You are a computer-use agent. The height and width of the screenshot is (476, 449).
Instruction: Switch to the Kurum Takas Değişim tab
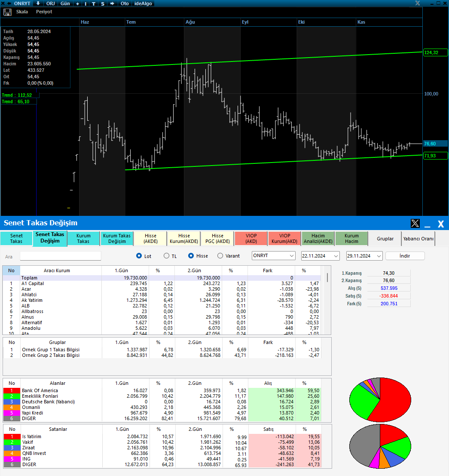tap(117, 238)
